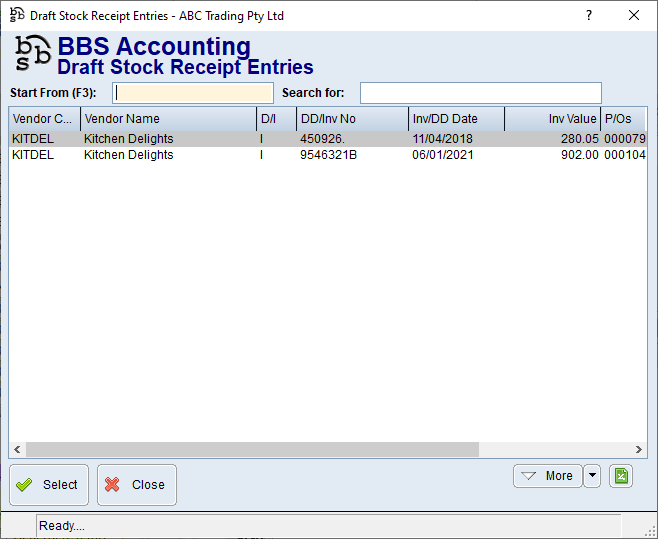The height and width of the screenshot is (539, 658).
Task: Sort by Inv Value column header
Action: tap(552, 119)
